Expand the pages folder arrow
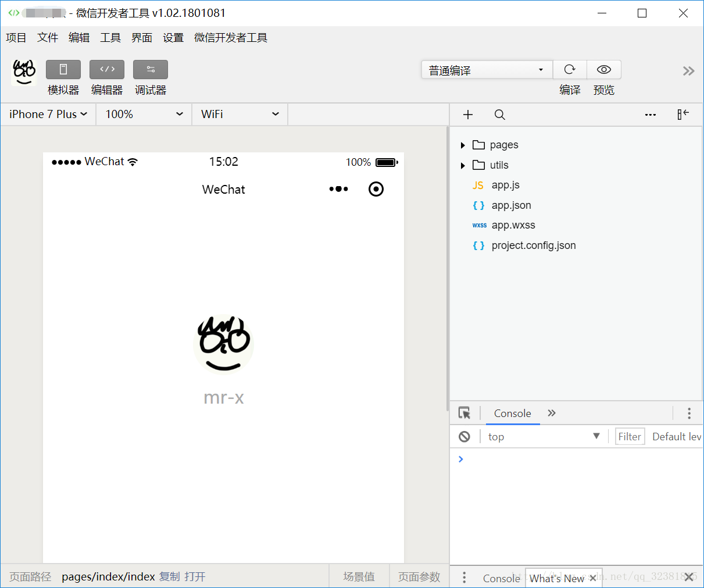The image size is (704, 588). [463, 145]
